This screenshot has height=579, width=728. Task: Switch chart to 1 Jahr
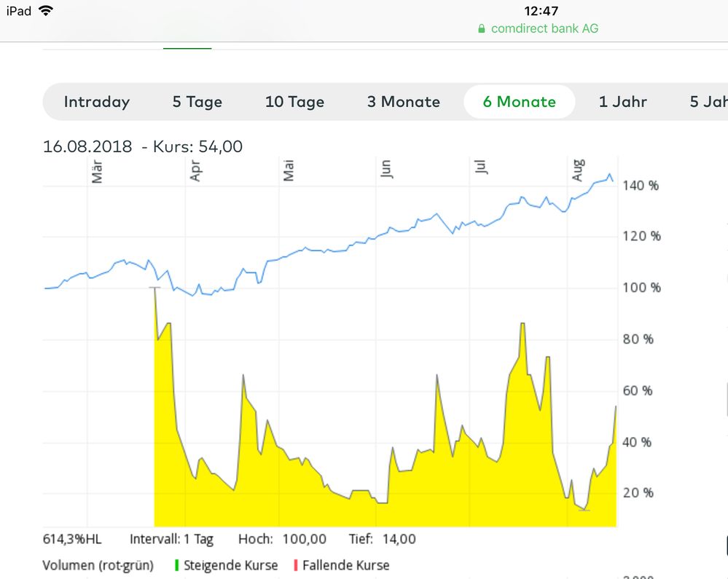622,102
